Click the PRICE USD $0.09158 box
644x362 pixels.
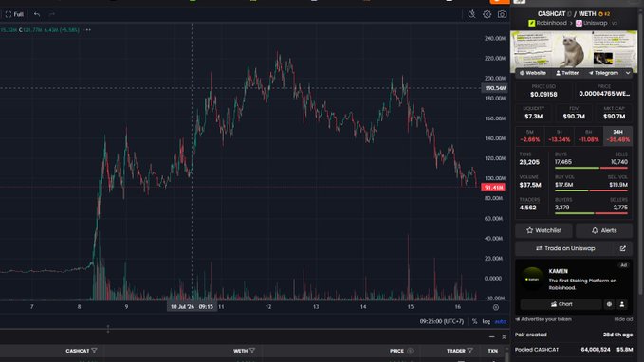(543, 91)
